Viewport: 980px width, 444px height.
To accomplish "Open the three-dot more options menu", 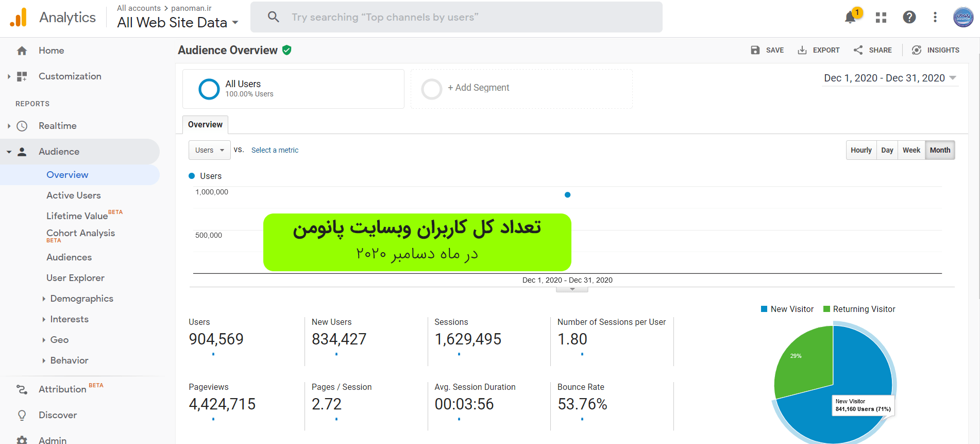I will (935, 18).
